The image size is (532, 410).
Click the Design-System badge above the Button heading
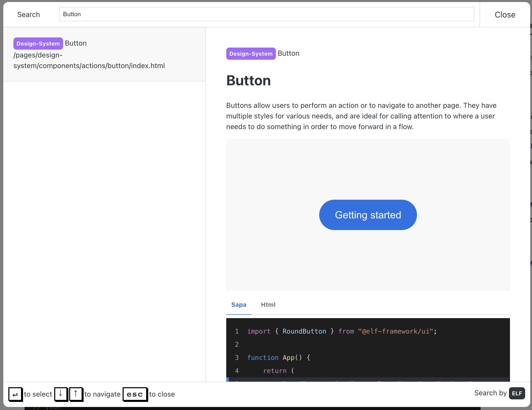point(251,53)
